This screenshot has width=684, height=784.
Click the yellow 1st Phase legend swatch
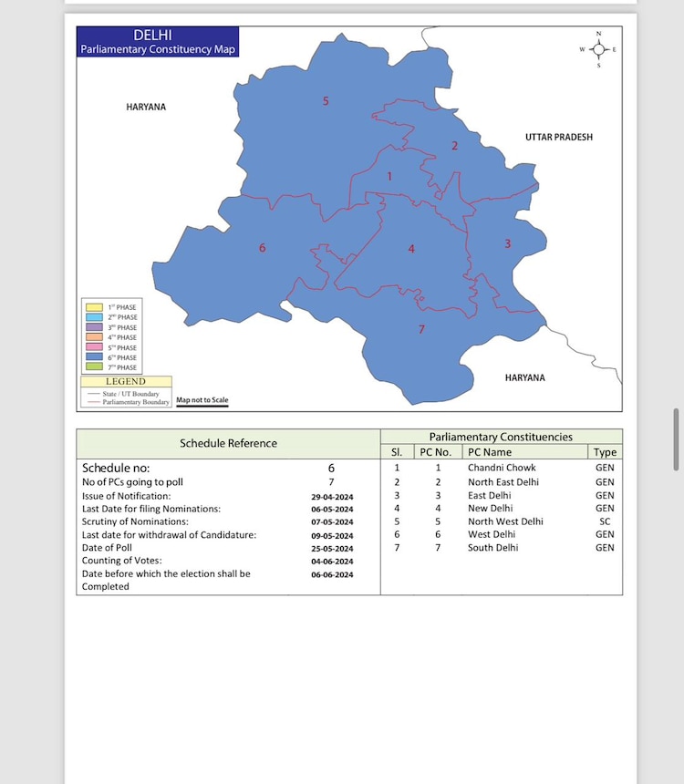(x=93, y=307)
